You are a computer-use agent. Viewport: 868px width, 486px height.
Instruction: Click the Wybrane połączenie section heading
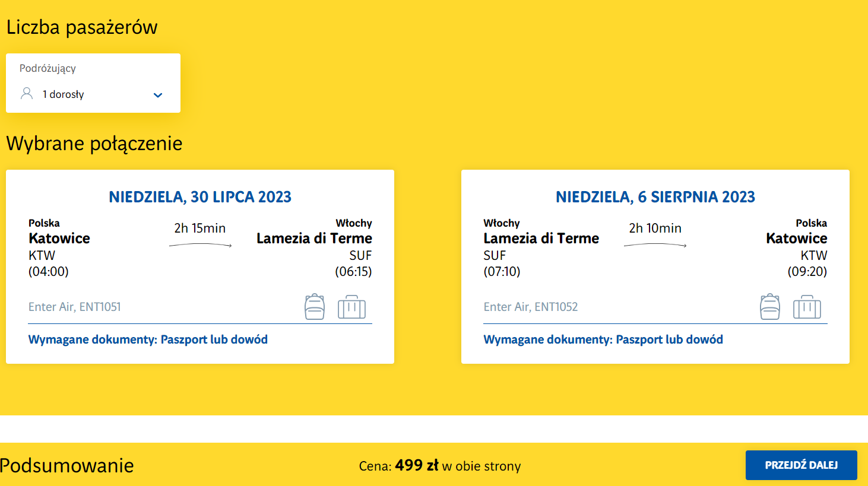pyautogui.click(x=94, y=144)
